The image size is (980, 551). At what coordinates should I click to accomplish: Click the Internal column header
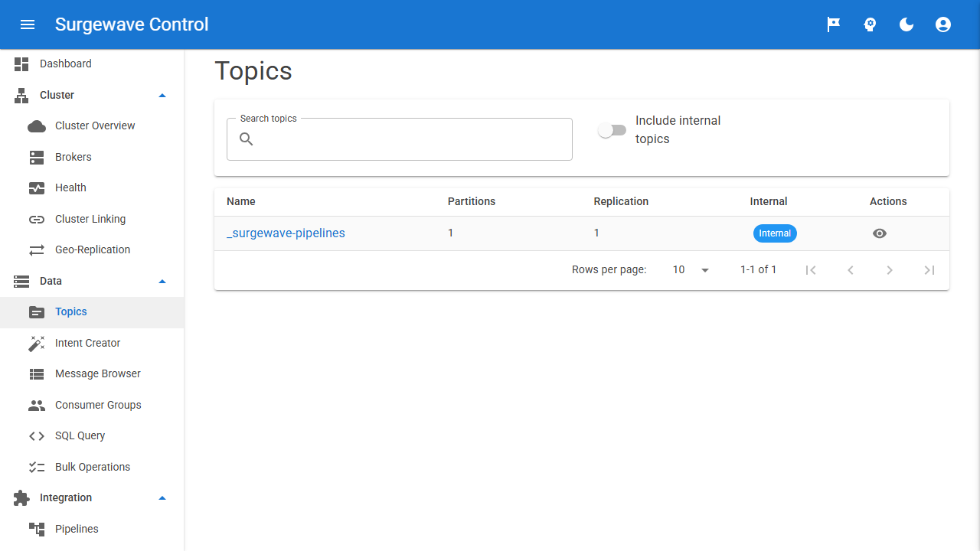point(769,202)
